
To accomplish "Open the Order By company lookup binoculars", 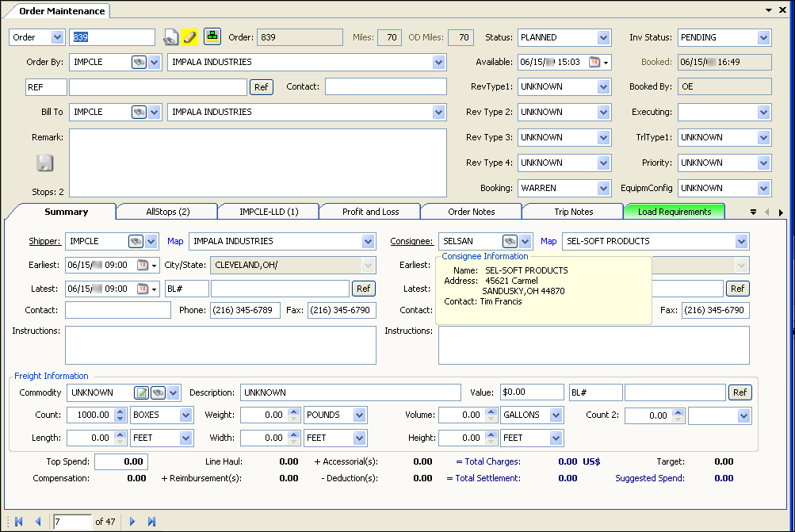I will (x=139, y=62).
